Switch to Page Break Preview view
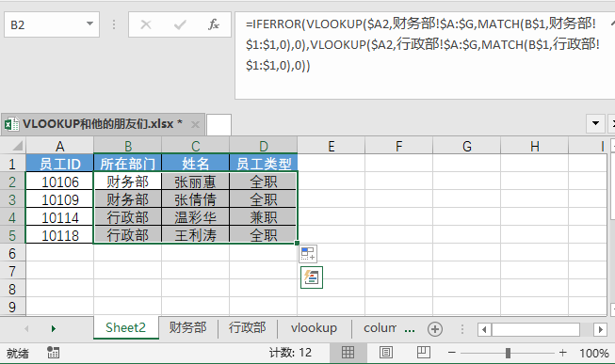The width and height of the screenshot is (615, 364). tap(423, 353)
